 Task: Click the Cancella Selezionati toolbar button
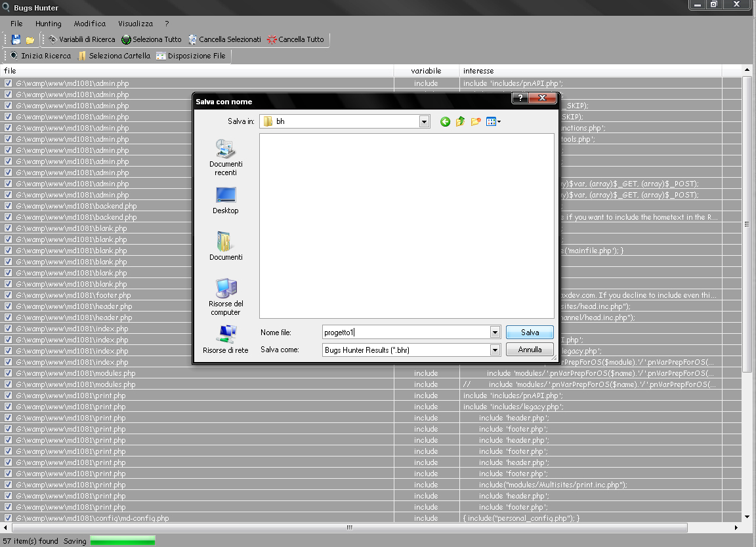(224, 39)
